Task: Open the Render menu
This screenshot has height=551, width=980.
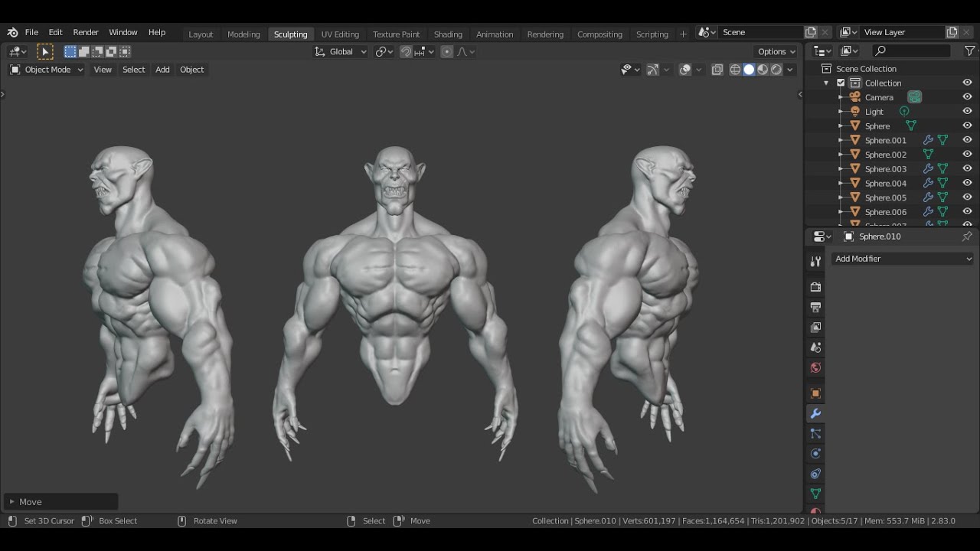Action: (x=86, y=32)
